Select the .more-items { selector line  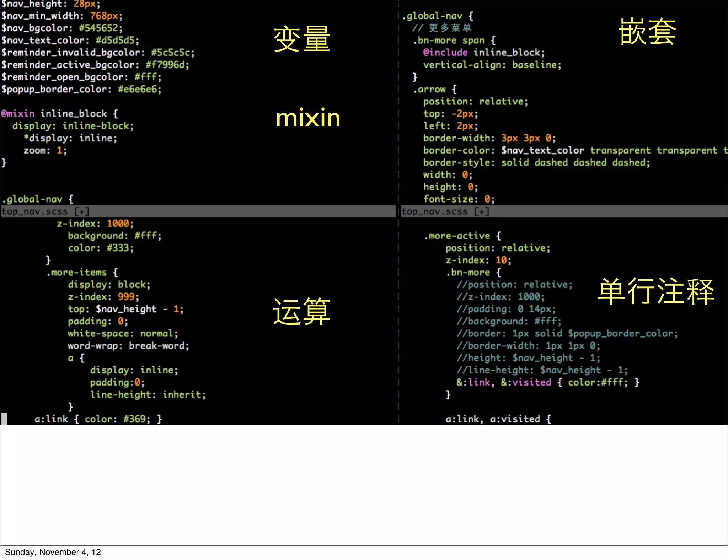pyautogui.click(x=82, y=273)
